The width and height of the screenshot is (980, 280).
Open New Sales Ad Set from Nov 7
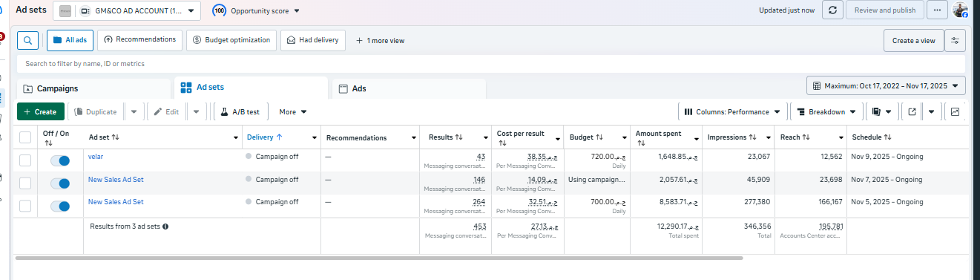pyautogui.click(x=116, y=179)
